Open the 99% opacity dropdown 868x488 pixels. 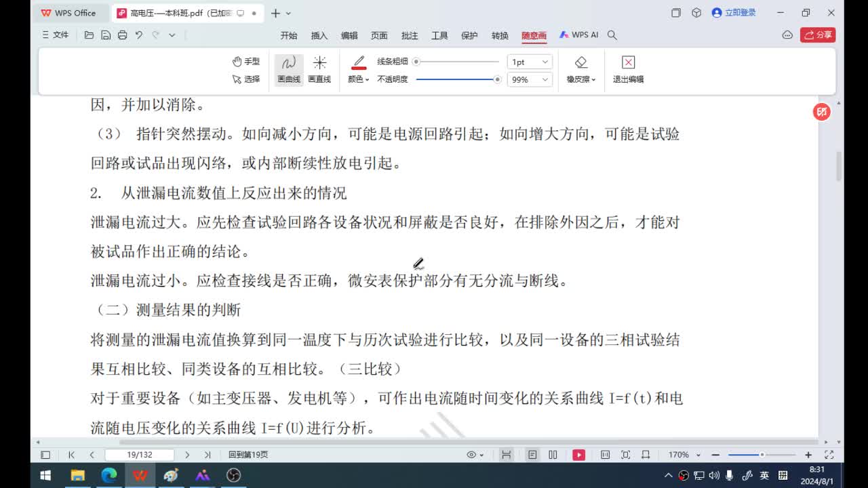tap(530, 79)
